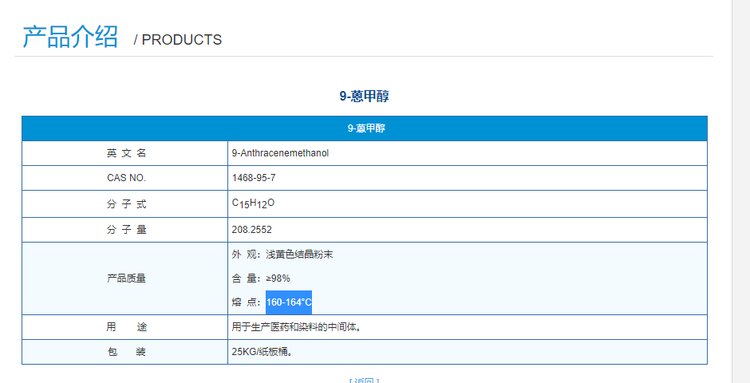
Task: Click the highlighted 160-164°C melting point
Action: pos(289,302)
